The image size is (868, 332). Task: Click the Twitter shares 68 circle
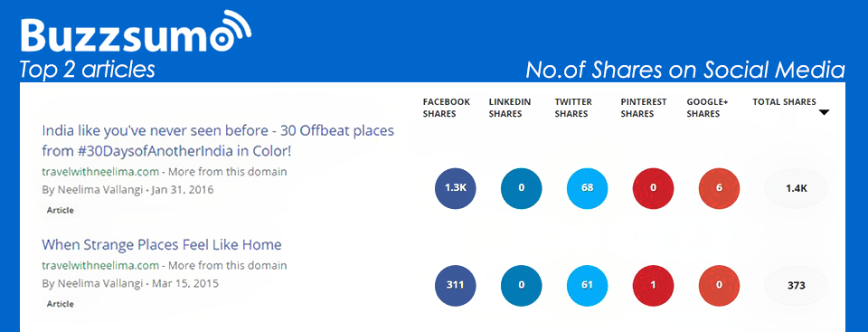pos(588,188)
